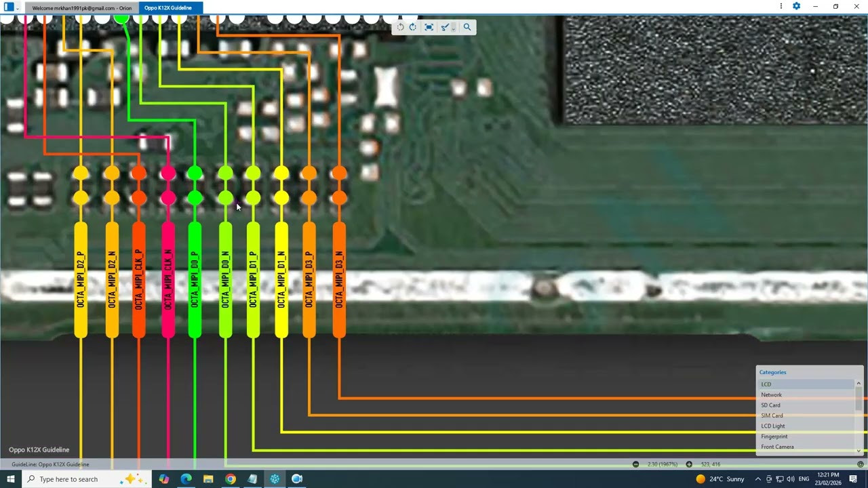The image size is (868, 488).
Task: Click the Orion app taskbar icon
Action: coord(275,479)
